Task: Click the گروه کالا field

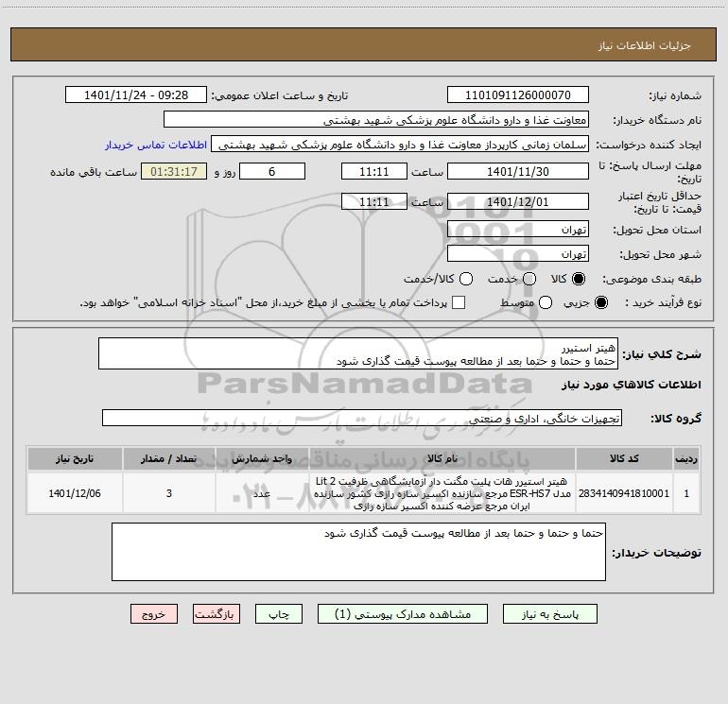Action: click(362, 418)
